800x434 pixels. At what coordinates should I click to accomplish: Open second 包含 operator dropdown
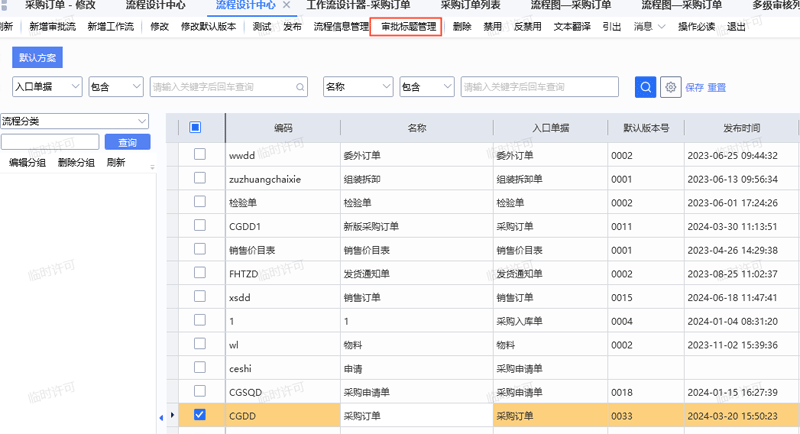pos(427,87)
